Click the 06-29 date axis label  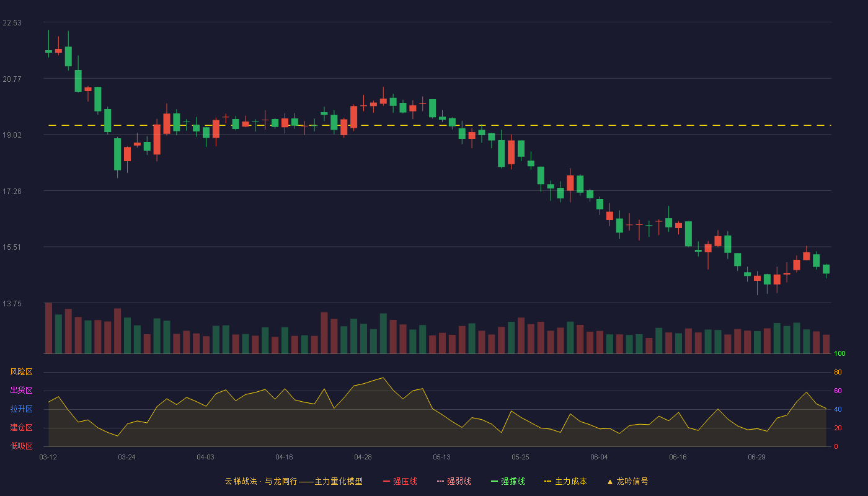coord(757,457)
